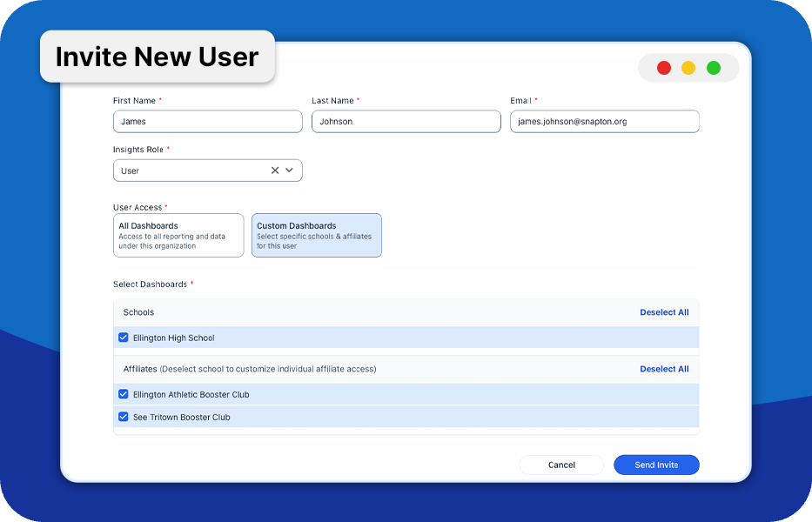Clear the Insights Role selection with X
This screenshot has width=812, height=522.
pos(275,171)
